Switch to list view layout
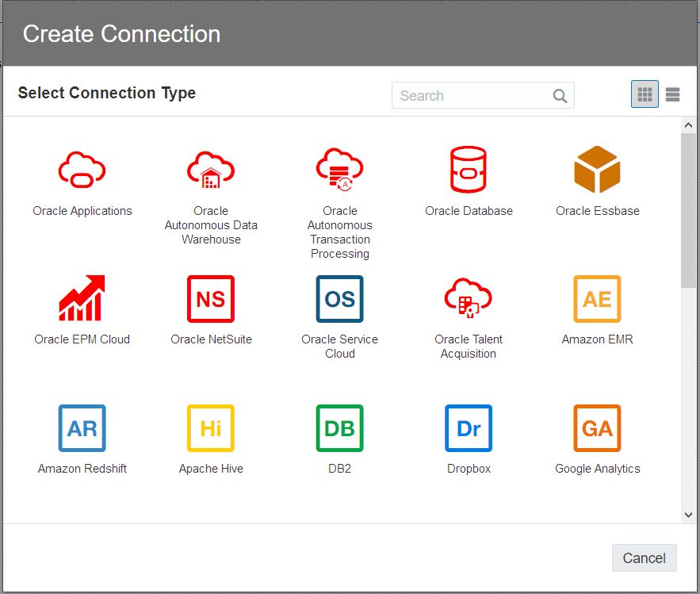This screenshot has height=594, width=700. [x=673, y=95]
